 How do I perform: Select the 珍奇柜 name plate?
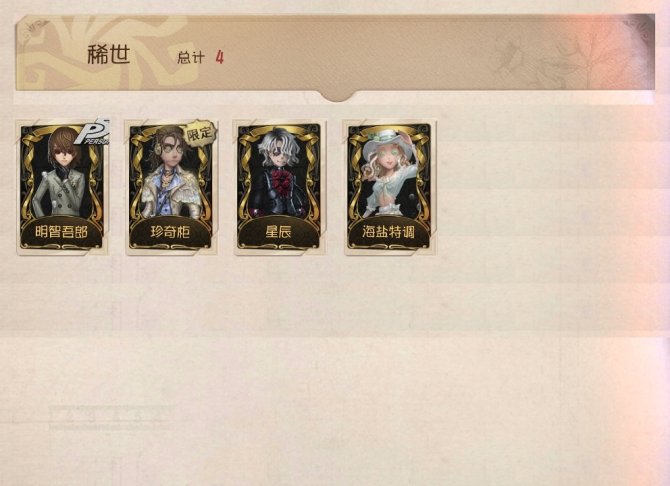[170, 232]
